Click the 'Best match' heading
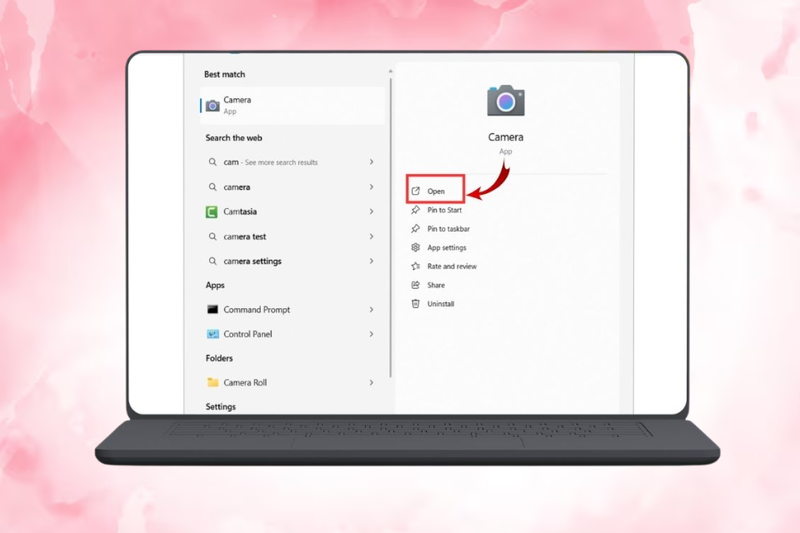Viewport: 800px width, 533px height. (224, 74)
